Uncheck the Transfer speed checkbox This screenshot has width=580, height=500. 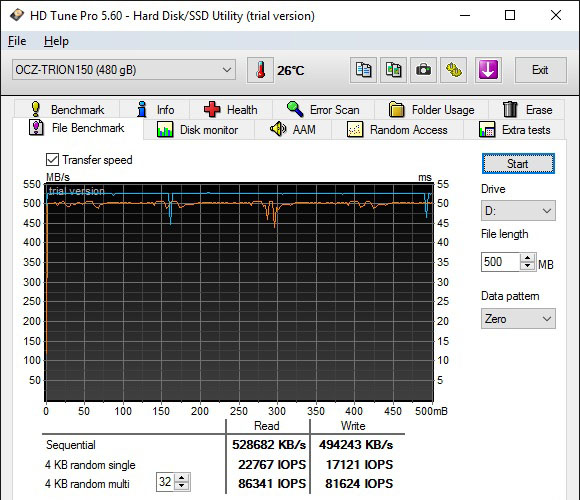tap(53, 160)
